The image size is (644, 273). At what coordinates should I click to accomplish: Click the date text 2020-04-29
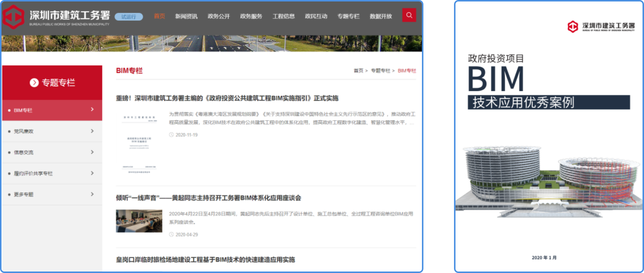pyautogui.click(x=187, y=235)
